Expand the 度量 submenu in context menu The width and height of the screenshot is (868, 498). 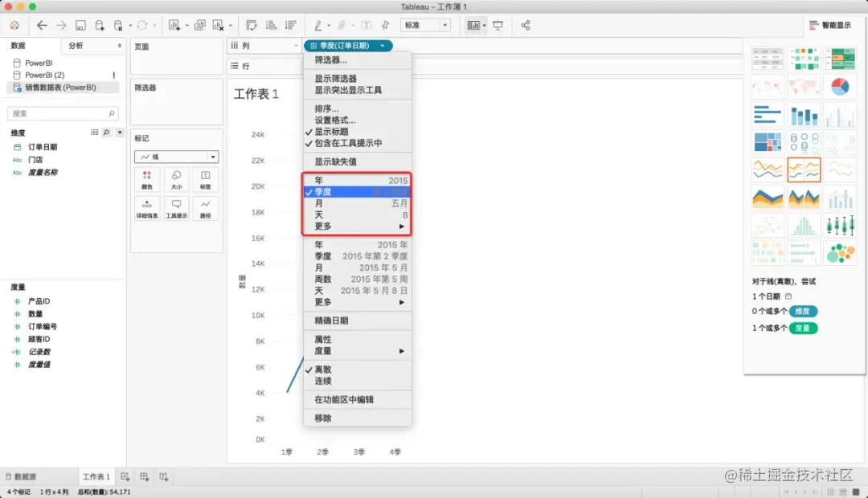(x=358, y=351)
